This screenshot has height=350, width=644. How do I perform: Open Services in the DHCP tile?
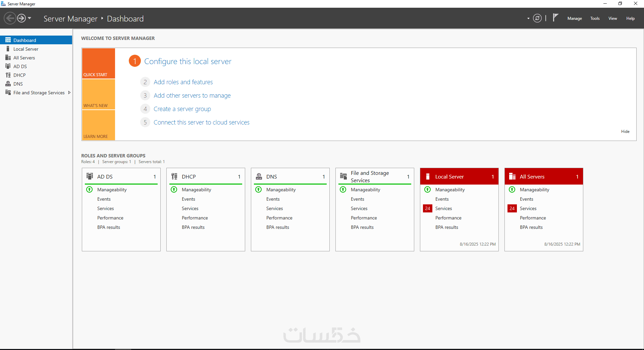tap(190, 208)
